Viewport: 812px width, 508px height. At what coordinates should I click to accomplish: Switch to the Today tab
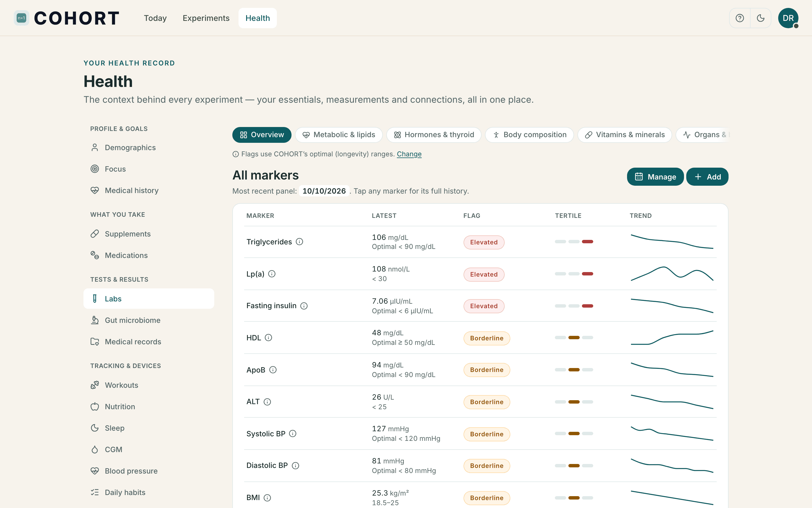(155, 18)
